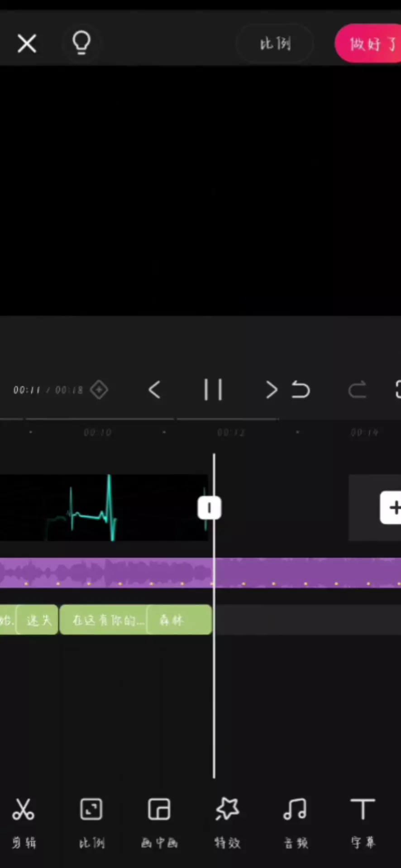
Task: Tap the pink 做好了 done button
Action: [368, 44]
